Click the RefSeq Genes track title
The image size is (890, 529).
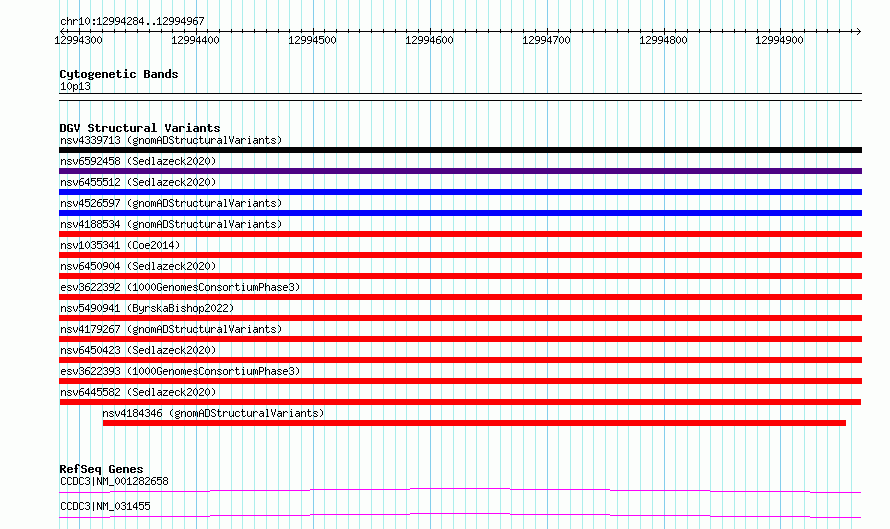[101, 469]
